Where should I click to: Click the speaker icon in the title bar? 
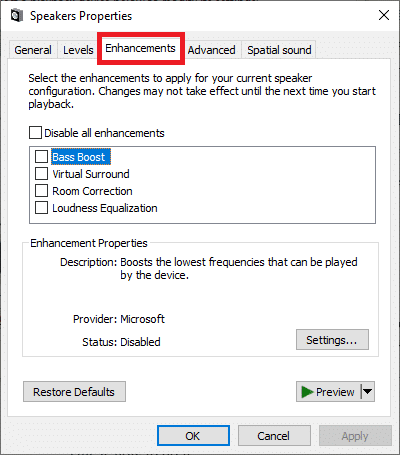17,16
